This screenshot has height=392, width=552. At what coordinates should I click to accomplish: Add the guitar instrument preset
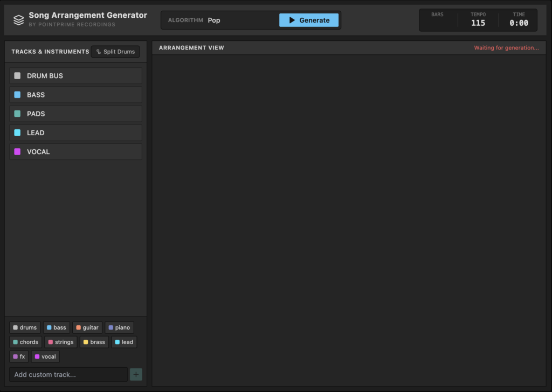[x=87, y=327]
